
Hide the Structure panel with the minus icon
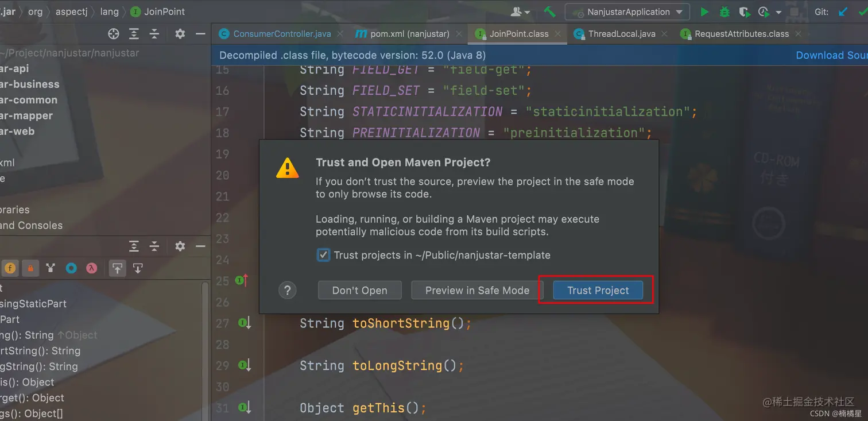tap(200, 246)
